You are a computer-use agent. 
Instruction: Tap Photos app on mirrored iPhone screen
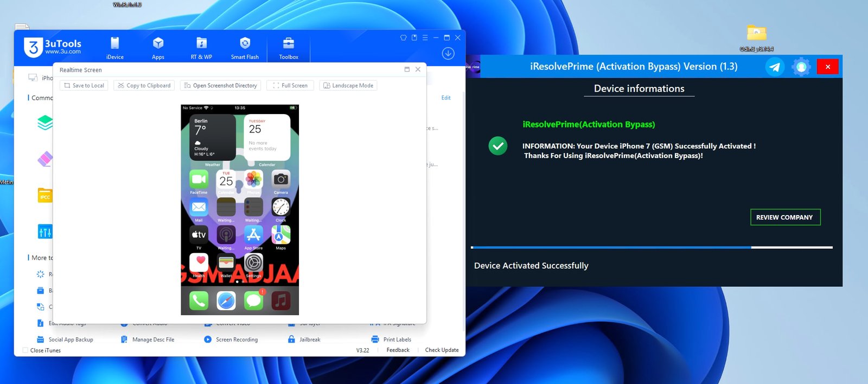pyautogui.click(x=253, y=179)
